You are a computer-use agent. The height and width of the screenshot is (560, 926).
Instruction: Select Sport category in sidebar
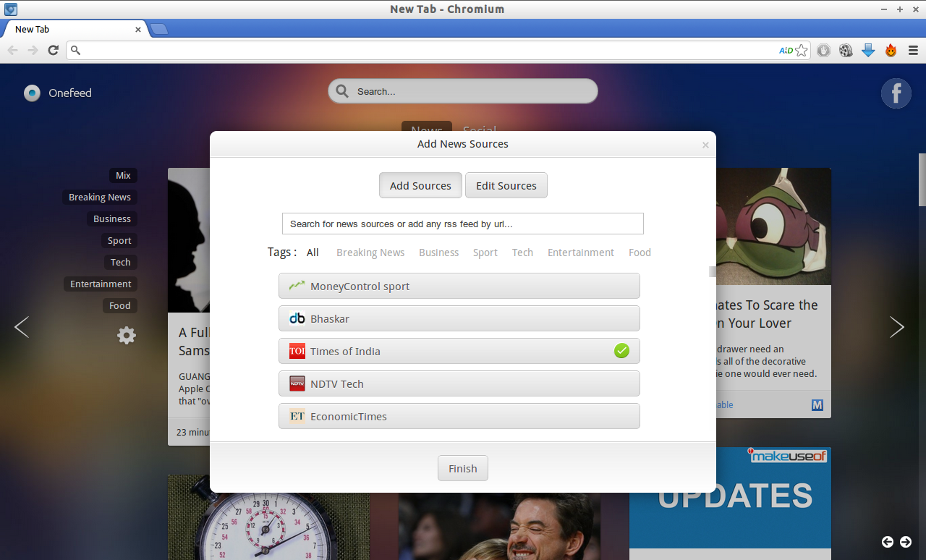coord(119,240)
